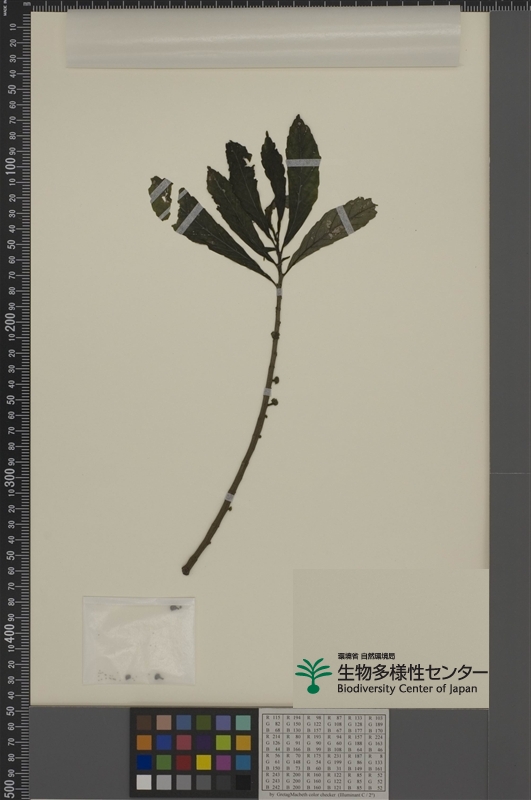Pick the black swatch in the bottom row
The width and height of the screenshot is (531, 800).
(243, 782)
